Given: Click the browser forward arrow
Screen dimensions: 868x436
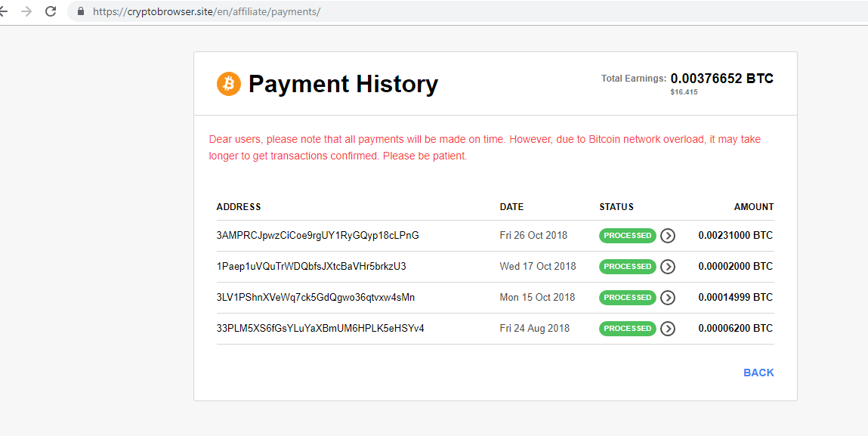Looking at the screenshot, I should point(26,11).
